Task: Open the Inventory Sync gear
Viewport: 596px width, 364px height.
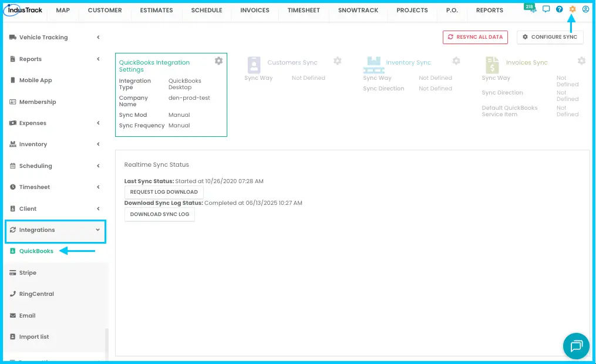Action: click(456, 61)
